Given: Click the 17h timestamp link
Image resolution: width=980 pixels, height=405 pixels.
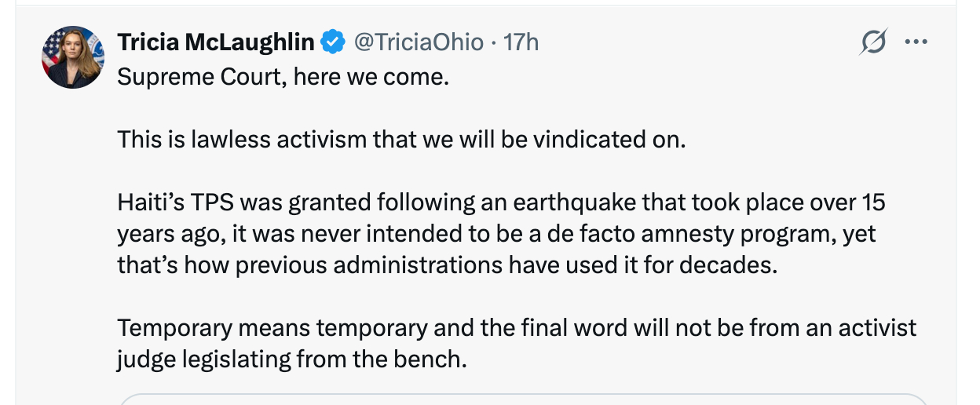Looking at the screenshot, I should 521,42.
